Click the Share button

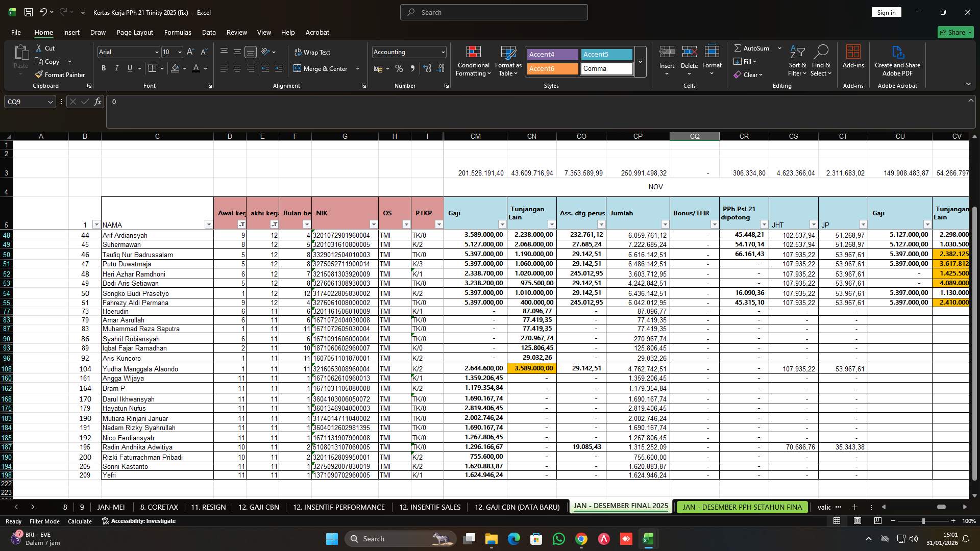(955, 32)
